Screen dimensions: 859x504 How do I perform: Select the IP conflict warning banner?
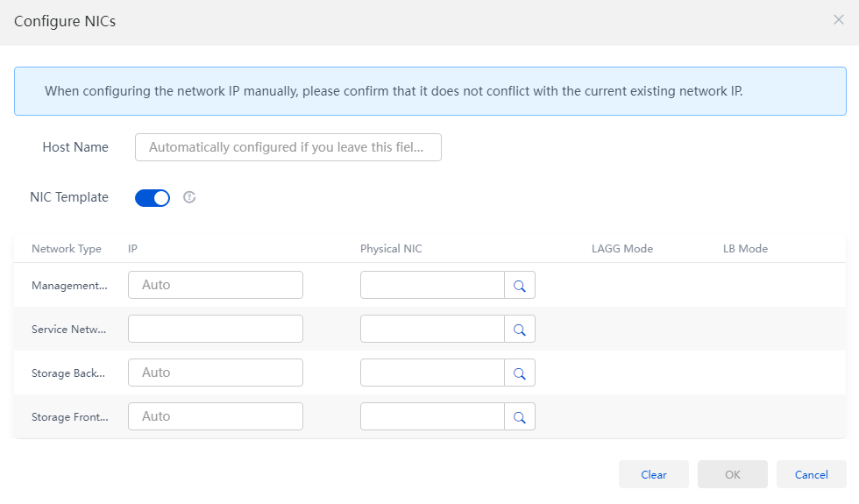pyautogui.click(x=430, y=91)
